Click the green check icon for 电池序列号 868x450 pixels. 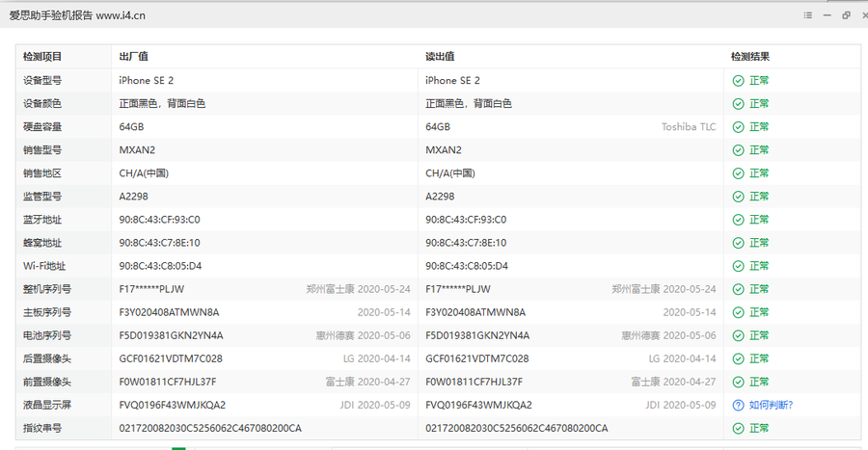[738, 335]
